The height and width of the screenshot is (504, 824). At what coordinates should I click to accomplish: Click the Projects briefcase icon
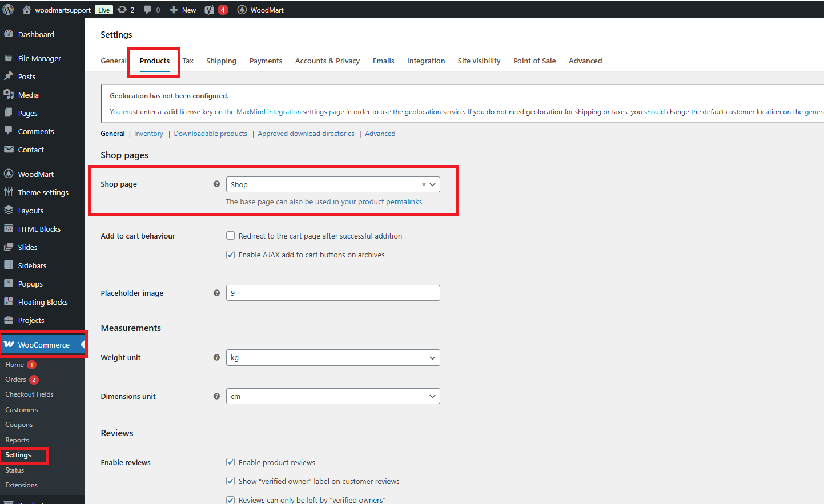(x=9, y=320)
